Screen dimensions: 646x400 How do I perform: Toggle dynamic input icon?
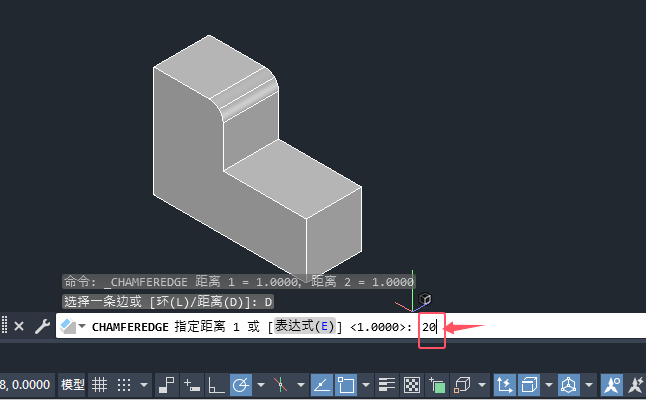191,385
